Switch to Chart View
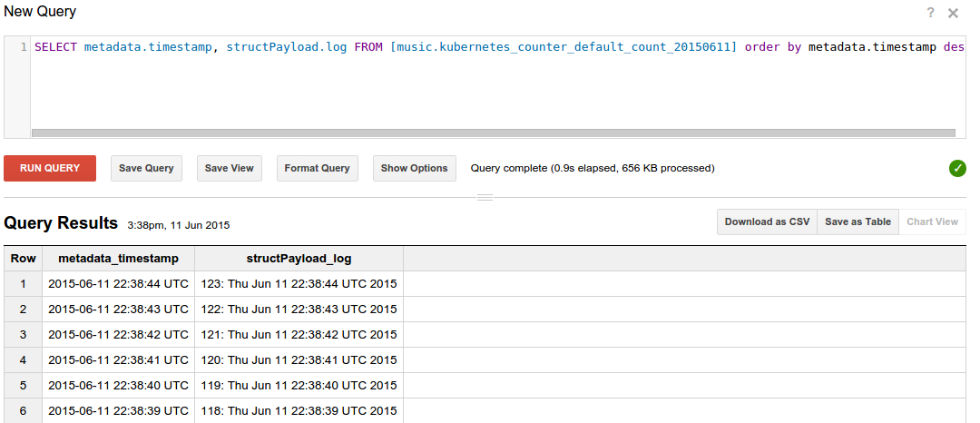Screen dimensions: 980x423 click(x=932, y=221)
